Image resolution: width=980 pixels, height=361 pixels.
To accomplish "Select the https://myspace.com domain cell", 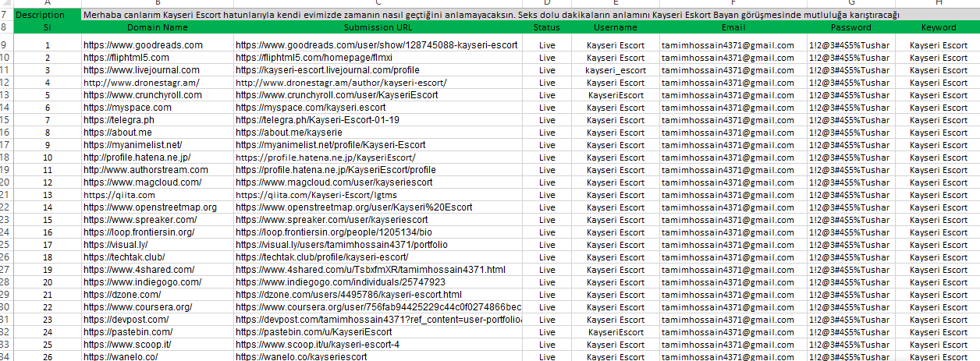I will pyautogui.click(x=158, y=108).
